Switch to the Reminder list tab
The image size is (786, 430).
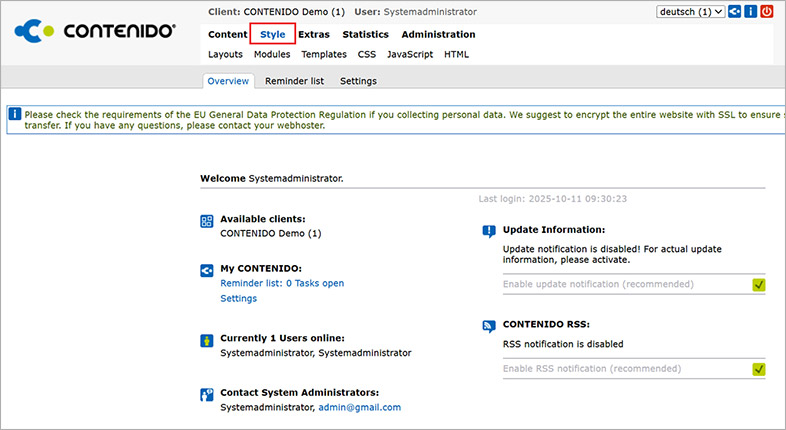294,81
